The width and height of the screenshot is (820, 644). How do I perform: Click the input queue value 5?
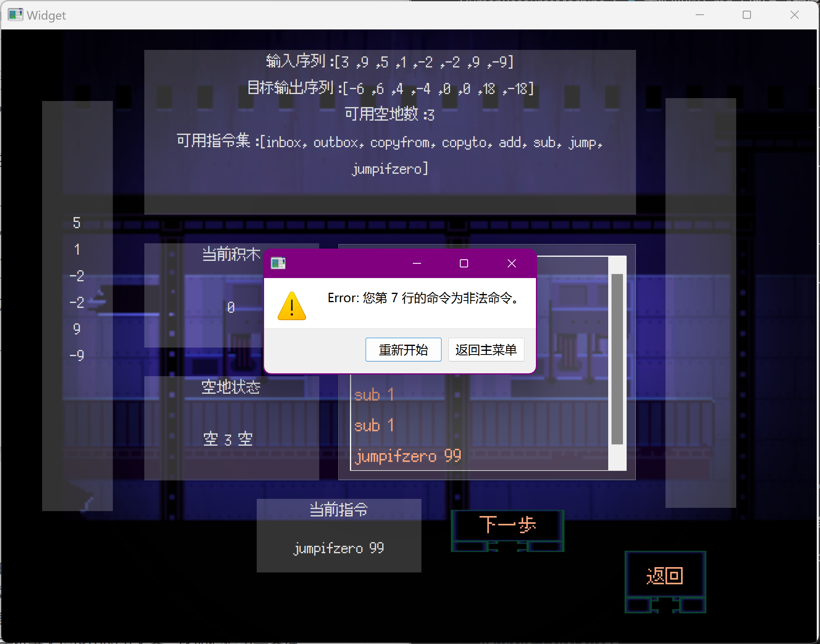77,223
